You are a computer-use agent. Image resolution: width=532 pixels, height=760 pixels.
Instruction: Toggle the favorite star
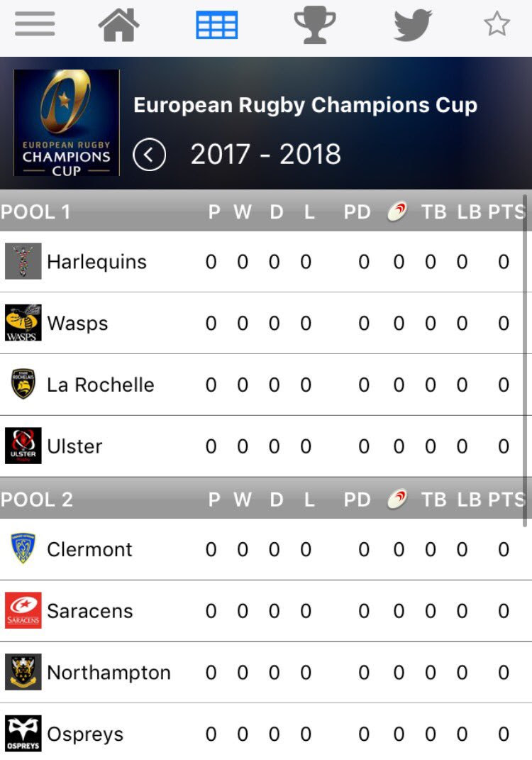point(497,26)
